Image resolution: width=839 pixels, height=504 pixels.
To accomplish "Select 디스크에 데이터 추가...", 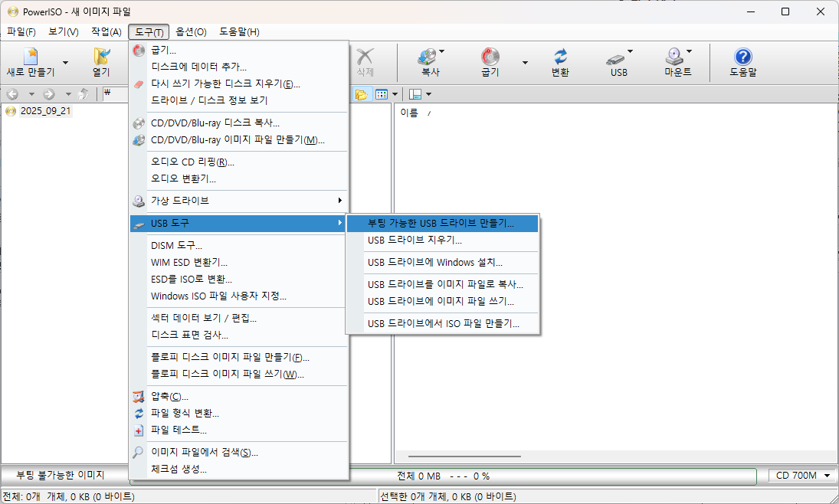I will (x=238, y=67).
